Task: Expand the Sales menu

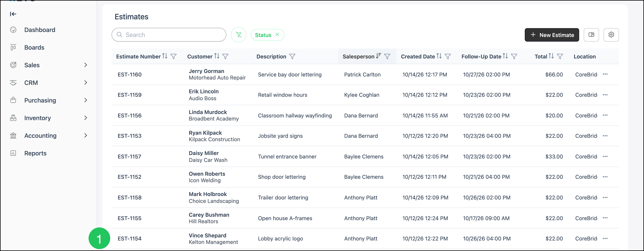Action: tap(86, 65)
